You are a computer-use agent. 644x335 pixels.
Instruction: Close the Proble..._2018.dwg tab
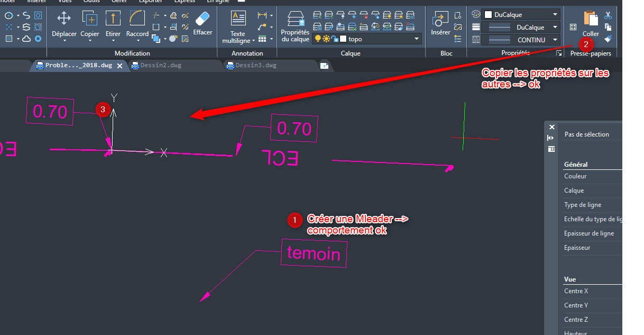[x=119, y=66]
